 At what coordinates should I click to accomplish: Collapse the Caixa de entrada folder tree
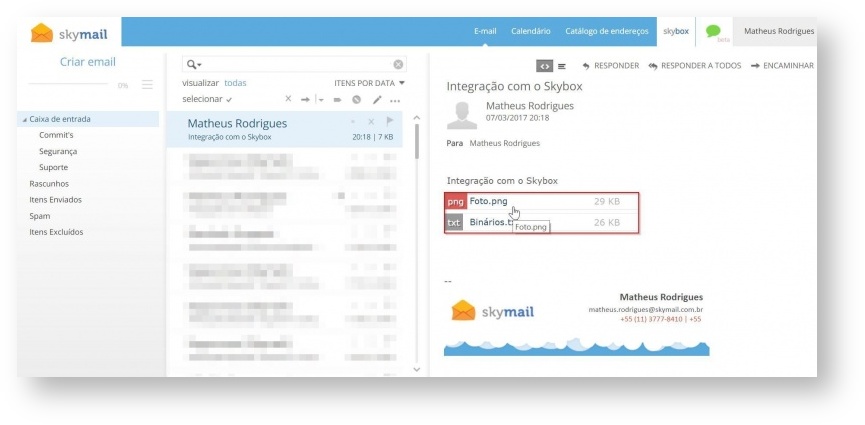point(24,120)
